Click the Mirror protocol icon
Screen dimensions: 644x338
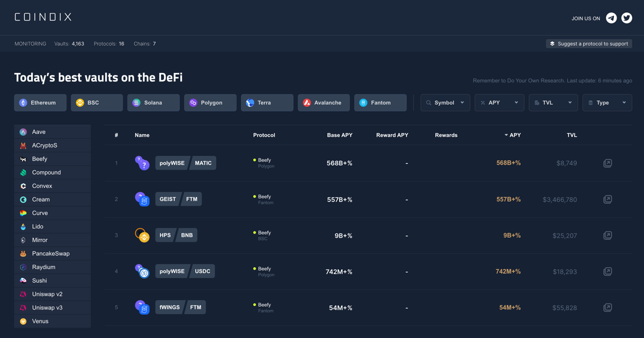click(23, 240)
